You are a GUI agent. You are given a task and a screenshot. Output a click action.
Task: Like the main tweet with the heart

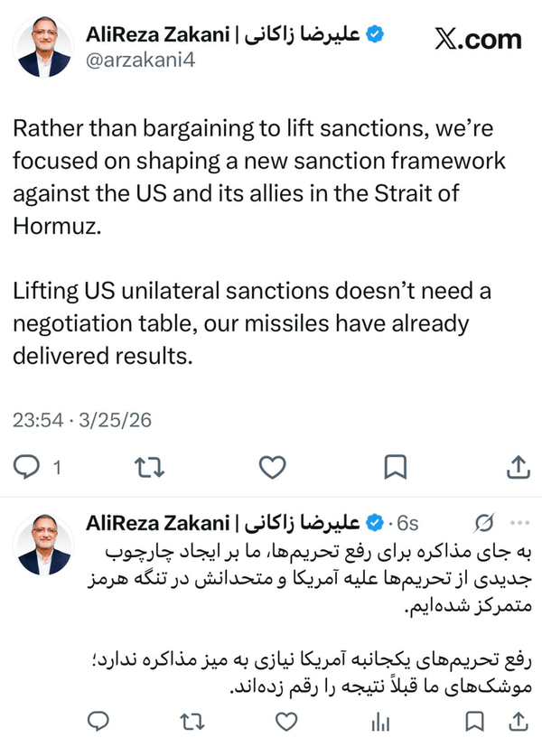click(x=272, y=466)
